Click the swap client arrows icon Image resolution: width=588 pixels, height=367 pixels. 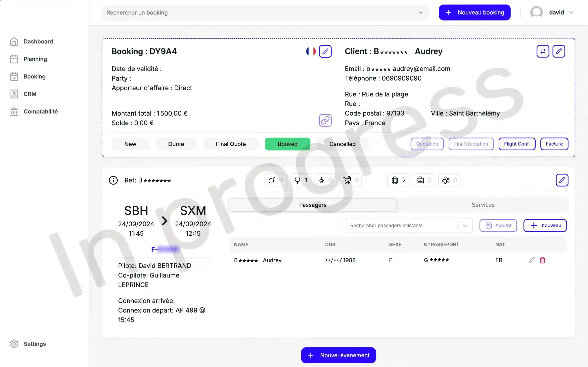point(543,51)
